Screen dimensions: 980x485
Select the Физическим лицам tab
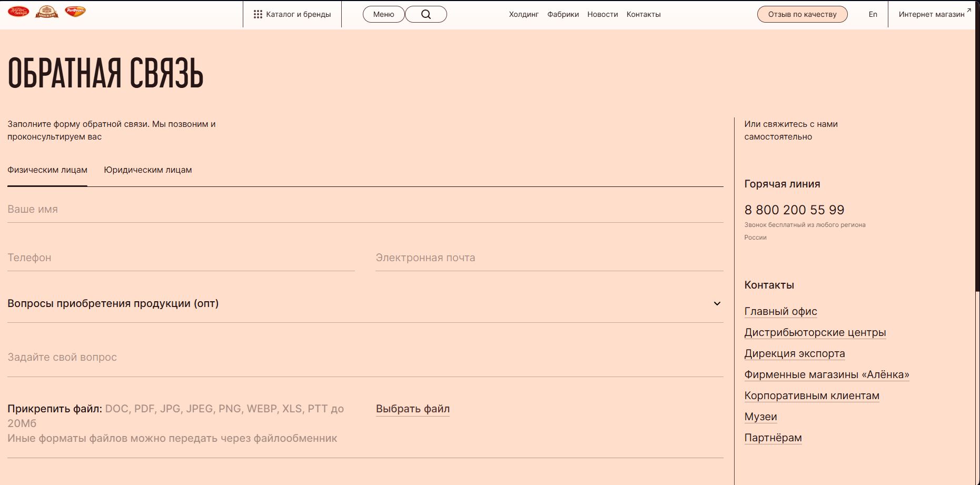pos(47,170)
